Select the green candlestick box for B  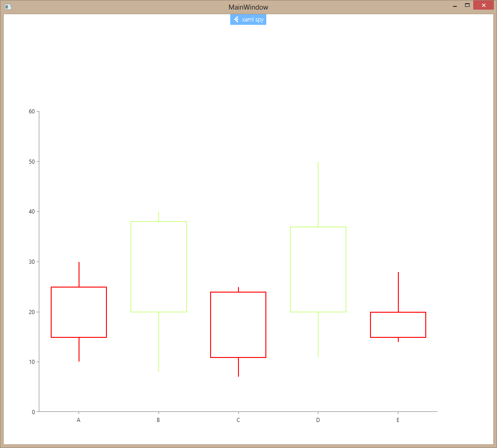tap(159, 267)
